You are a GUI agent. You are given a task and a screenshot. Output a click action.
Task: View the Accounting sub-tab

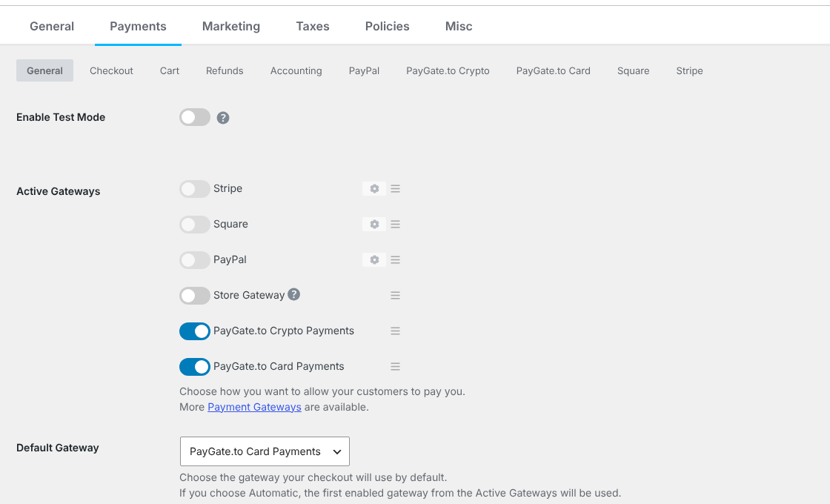tap(296, 70)
